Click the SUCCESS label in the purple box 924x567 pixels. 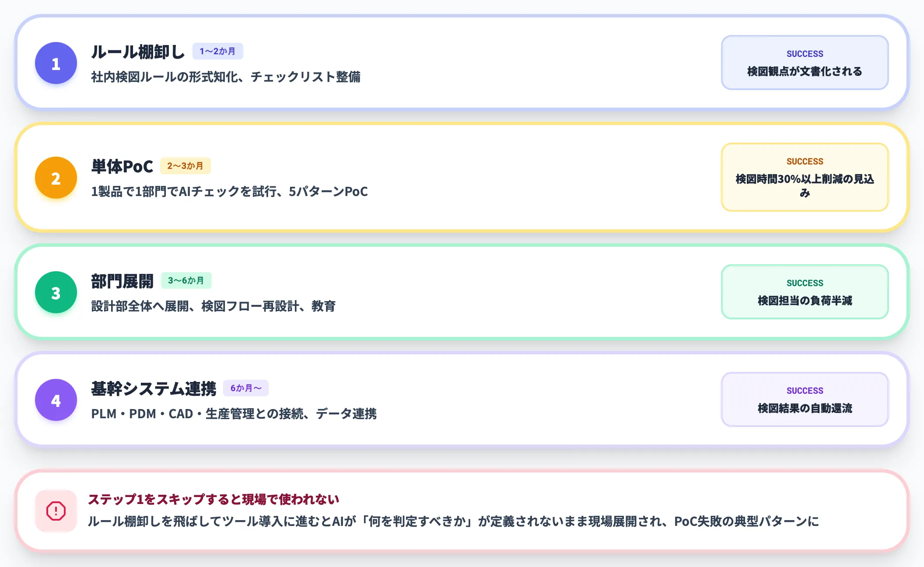[x=805, y=391]
